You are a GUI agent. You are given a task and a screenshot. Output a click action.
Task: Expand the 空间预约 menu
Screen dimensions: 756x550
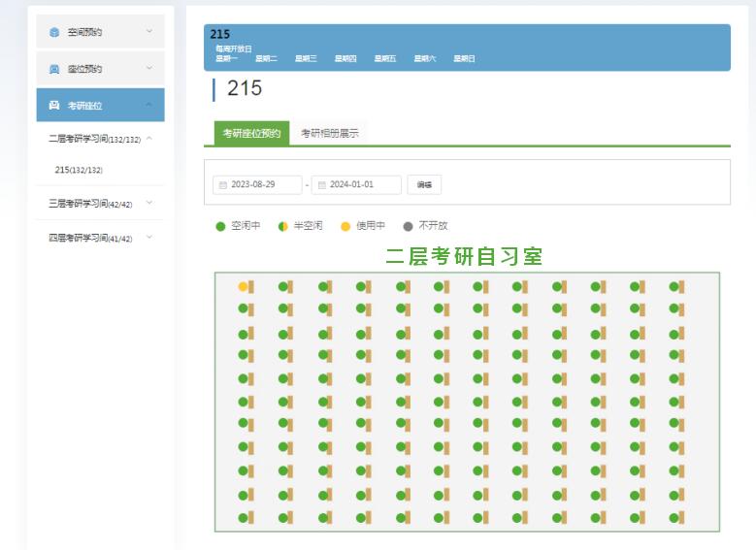148,32
